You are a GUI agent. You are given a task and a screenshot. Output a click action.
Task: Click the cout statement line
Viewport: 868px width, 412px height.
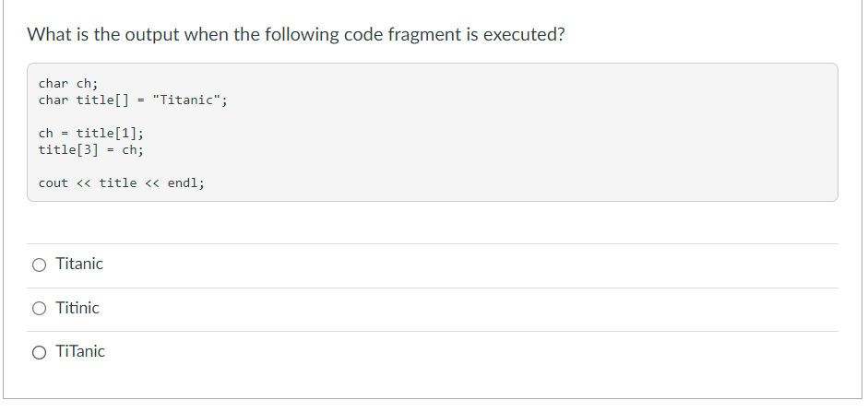click(122, 183)
